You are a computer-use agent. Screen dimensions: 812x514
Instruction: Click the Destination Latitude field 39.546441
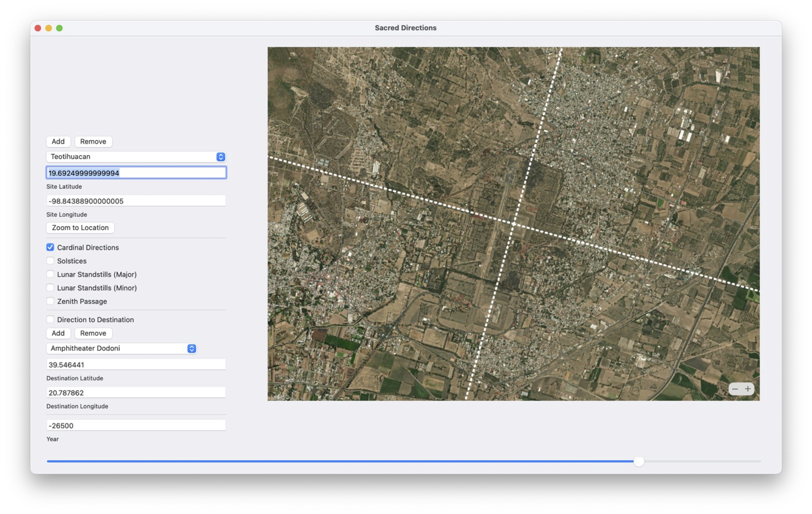(x=136, y=365)
